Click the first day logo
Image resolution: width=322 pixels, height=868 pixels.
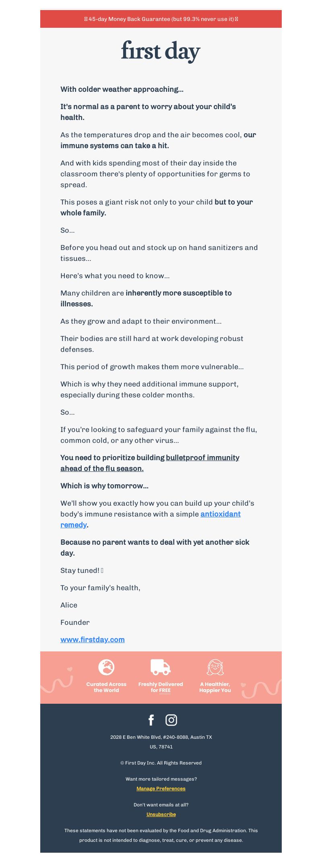tap(161, 51)
